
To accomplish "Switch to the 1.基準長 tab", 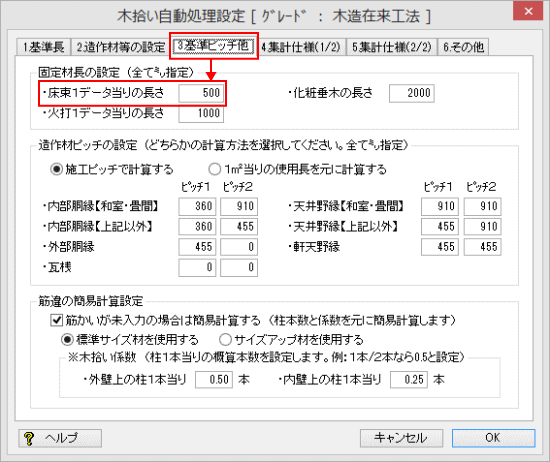I will click(43, 47).
